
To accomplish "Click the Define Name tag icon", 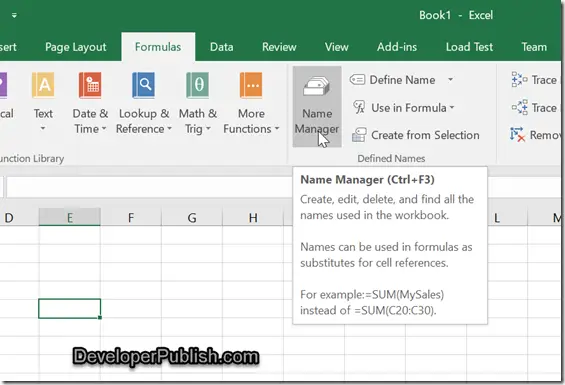I will pyautogui.click(x=357, y=80).
